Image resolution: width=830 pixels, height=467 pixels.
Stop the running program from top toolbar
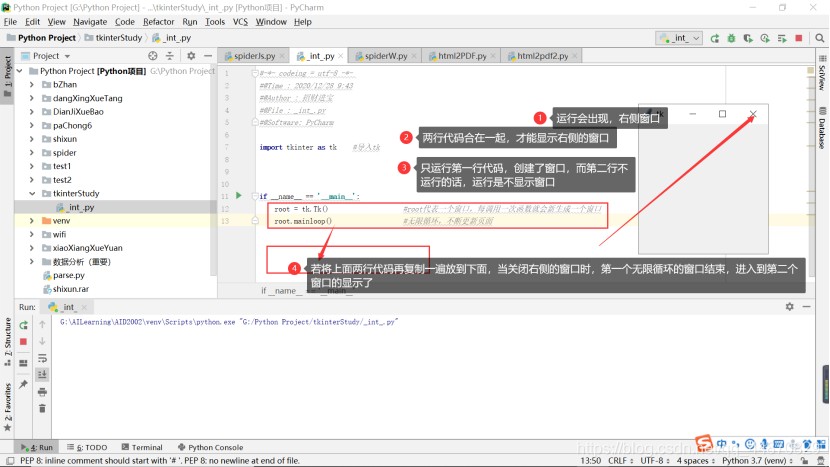(798, 38)
